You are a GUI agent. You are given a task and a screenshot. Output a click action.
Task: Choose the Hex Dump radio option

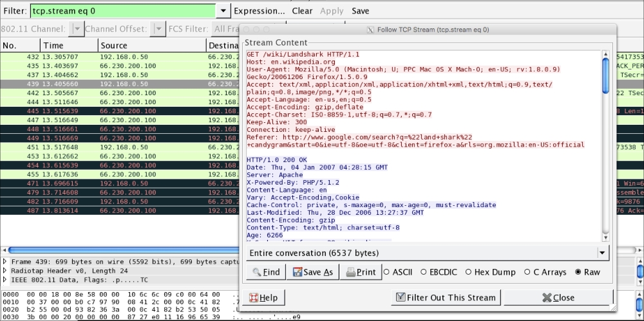tap(469, 272)
